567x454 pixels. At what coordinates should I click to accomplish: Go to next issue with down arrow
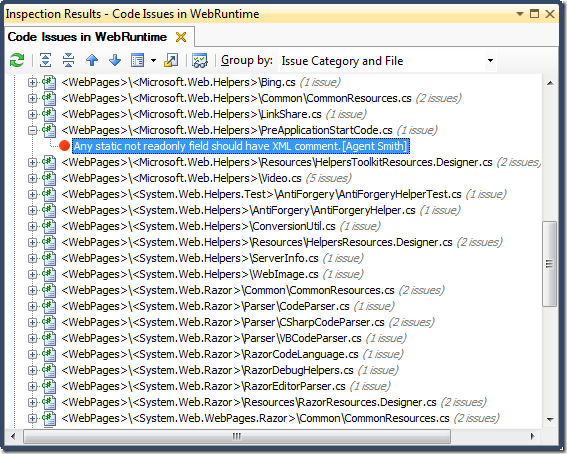[x=115, y=60]
